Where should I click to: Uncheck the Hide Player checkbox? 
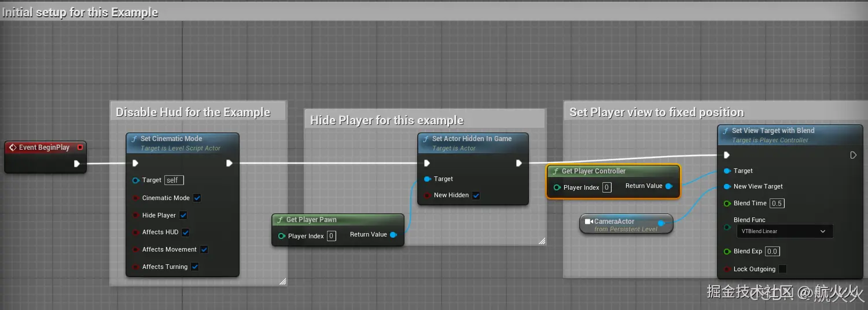coord(183,215)
